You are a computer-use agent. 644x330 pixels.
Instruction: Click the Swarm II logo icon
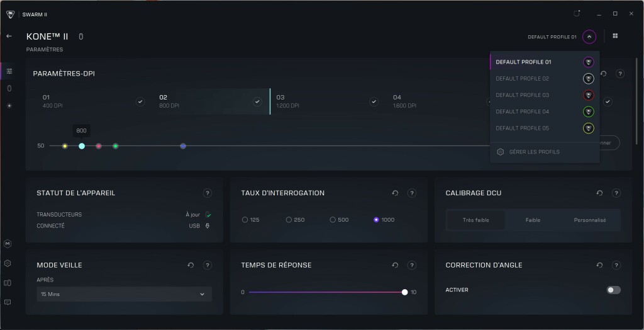click(10, 14)
